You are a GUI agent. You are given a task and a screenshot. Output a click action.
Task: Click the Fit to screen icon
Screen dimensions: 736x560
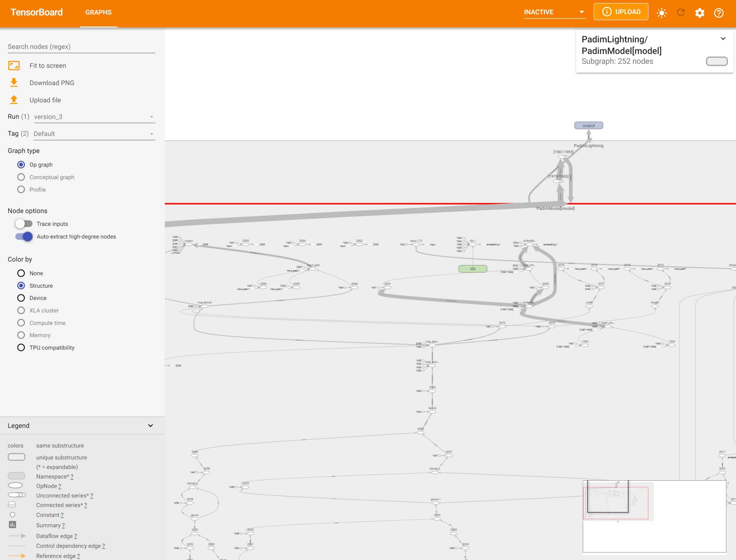pyautogui.click(x=14, y=66)
